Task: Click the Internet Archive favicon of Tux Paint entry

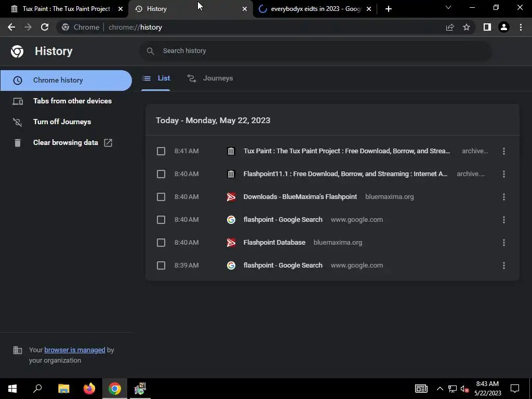Action: pyautogui.click(x=231, y=151)
